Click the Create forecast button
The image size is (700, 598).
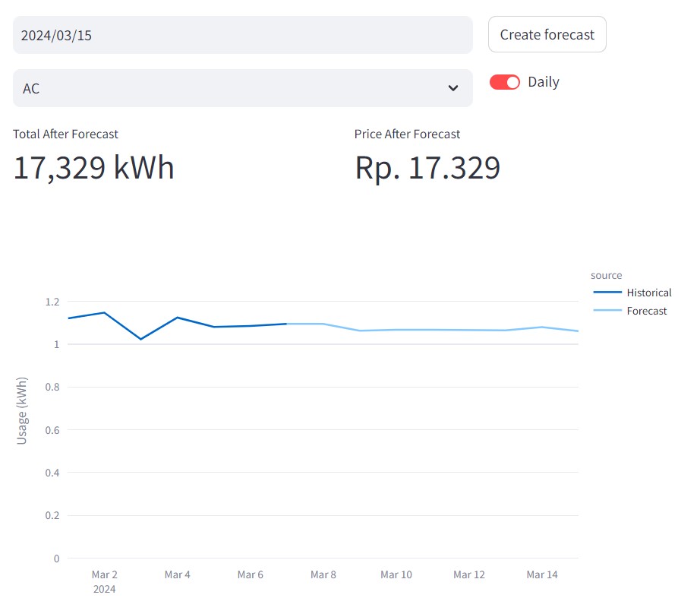click(547, 35)
